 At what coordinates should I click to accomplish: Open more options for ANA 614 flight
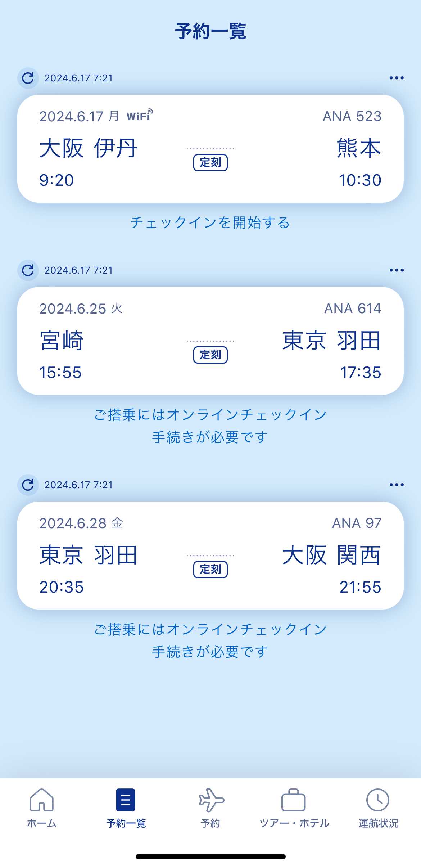[397, 270]
